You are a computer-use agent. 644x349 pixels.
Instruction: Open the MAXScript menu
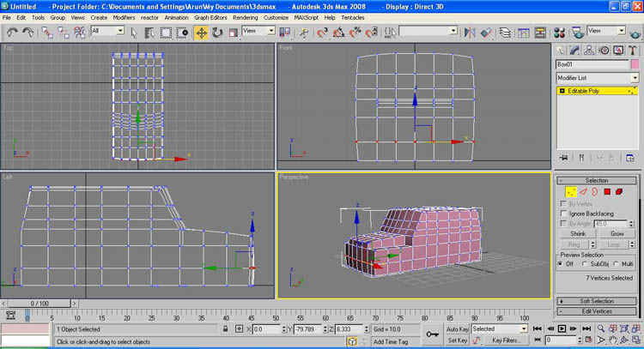pos(306,18)
